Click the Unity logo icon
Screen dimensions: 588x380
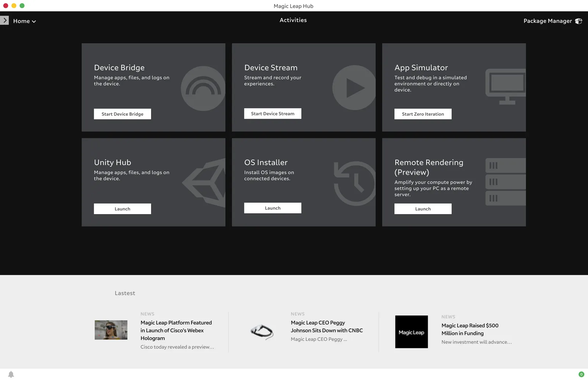tap(204, 182)
